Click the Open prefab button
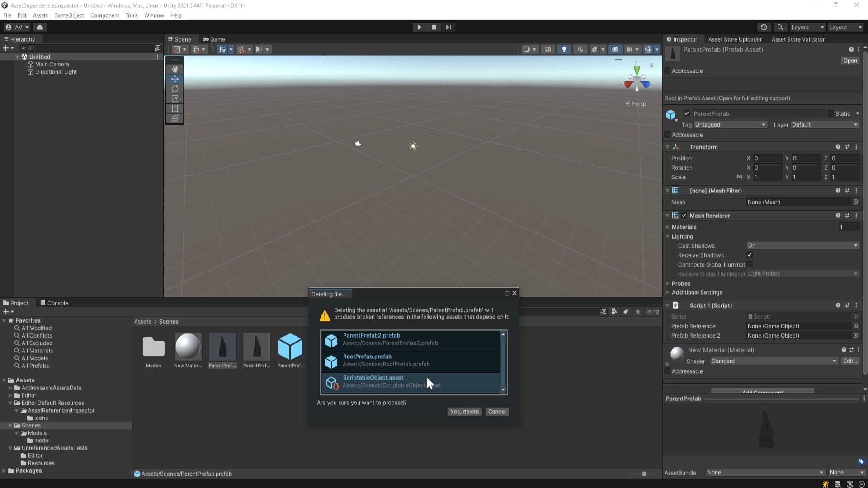This screenshot has height=488, width=868. [x=850, y=61]
